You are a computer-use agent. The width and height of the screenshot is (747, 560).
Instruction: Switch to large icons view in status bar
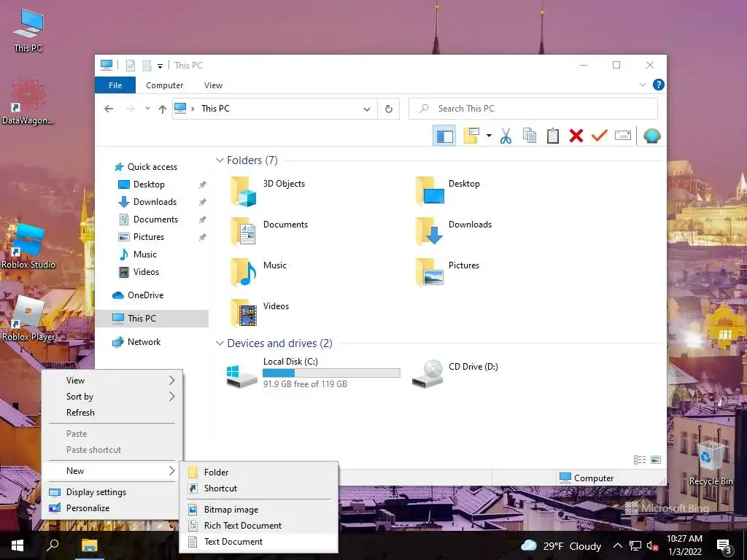[x=656, y=459]
